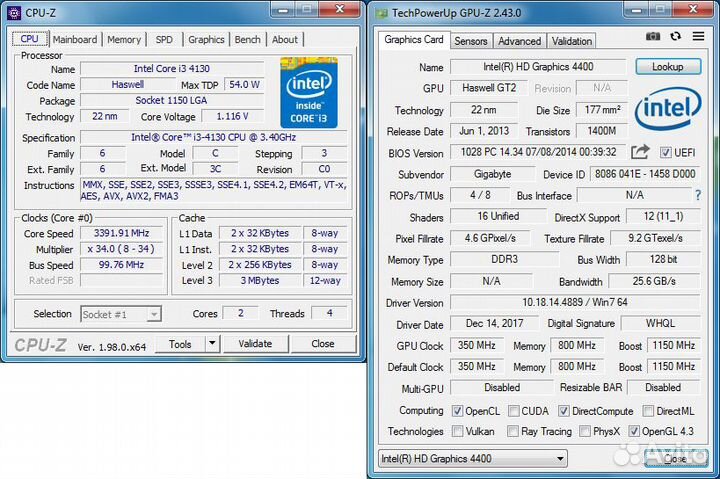Viewport: 720px width, 479px height.
Task: Click the BIOS share/export arrow icon
Action: pyautogui.click(x=640, y=152)
